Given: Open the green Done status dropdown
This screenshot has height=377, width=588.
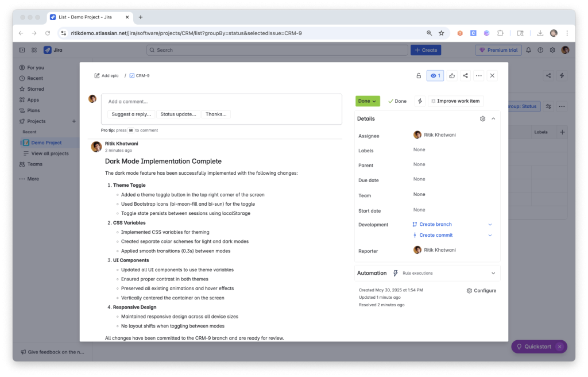Looking at the screenshot, I should [367, 101].
